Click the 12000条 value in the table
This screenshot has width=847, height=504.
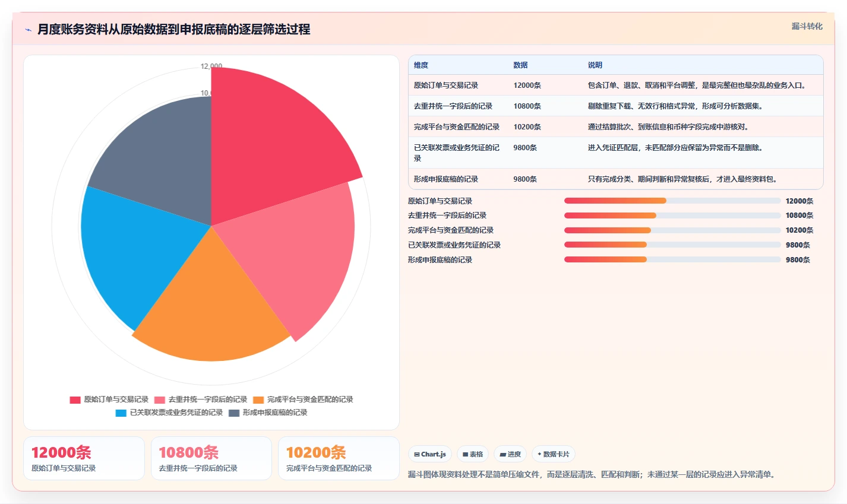(527, 85)
